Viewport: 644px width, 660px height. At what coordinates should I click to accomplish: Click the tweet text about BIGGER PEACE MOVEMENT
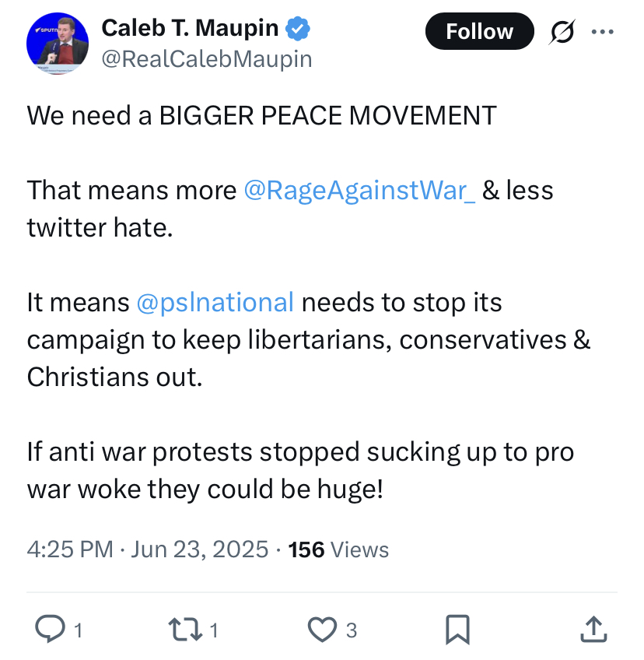coord(261,115)
